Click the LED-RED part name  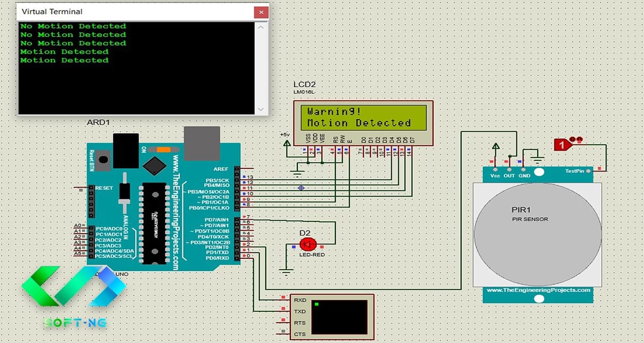(311, 255)
